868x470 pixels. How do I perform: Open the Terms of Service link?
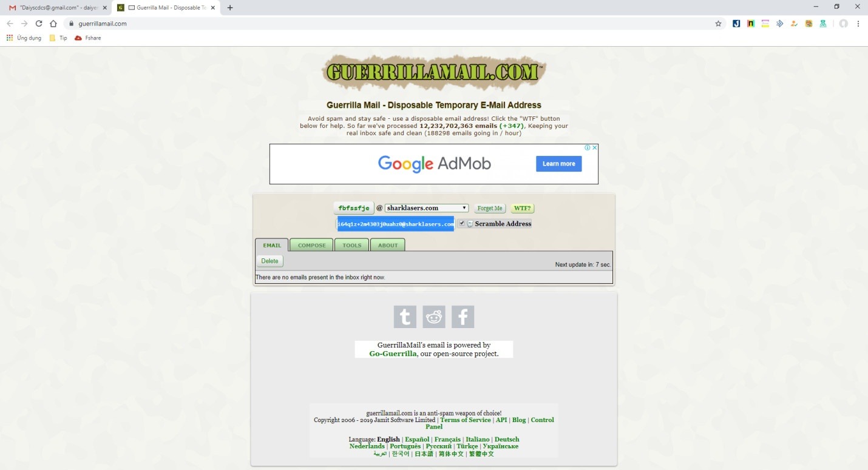pyautogui.click(x=466, y=420)
